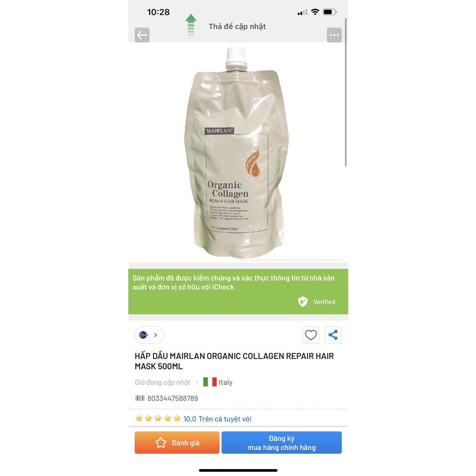This screenshot has width=476, height=476.
Task: Toggle the heart favorite icon
Action: (311, 335)
